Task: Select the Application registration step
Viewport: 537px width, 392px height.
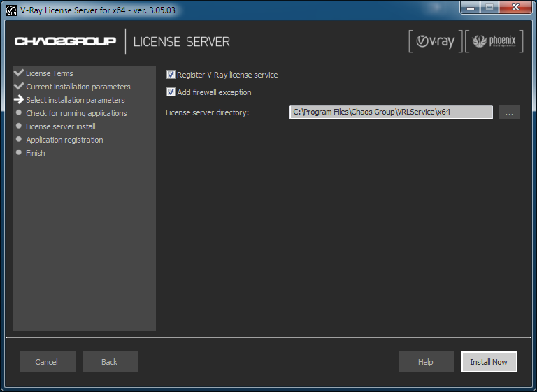Action: 64,140
